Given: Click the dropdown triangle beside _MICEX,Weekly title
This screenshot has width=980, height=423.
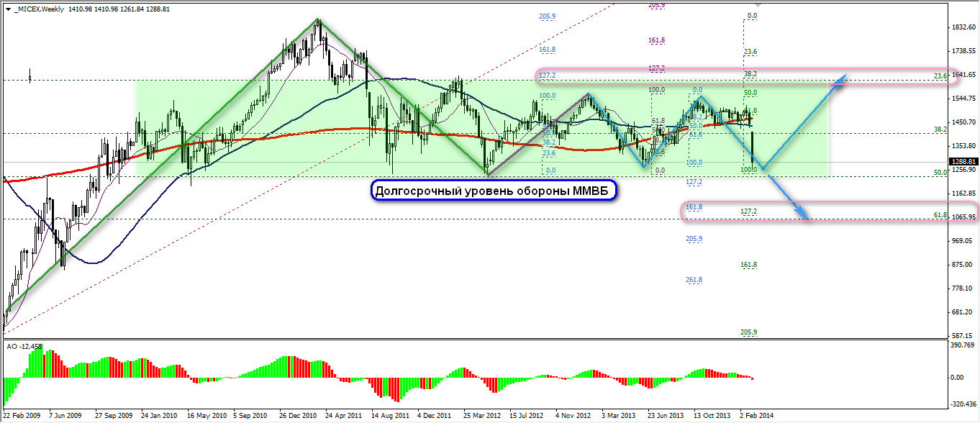Looking at the screenshot, I should point(7,8).
